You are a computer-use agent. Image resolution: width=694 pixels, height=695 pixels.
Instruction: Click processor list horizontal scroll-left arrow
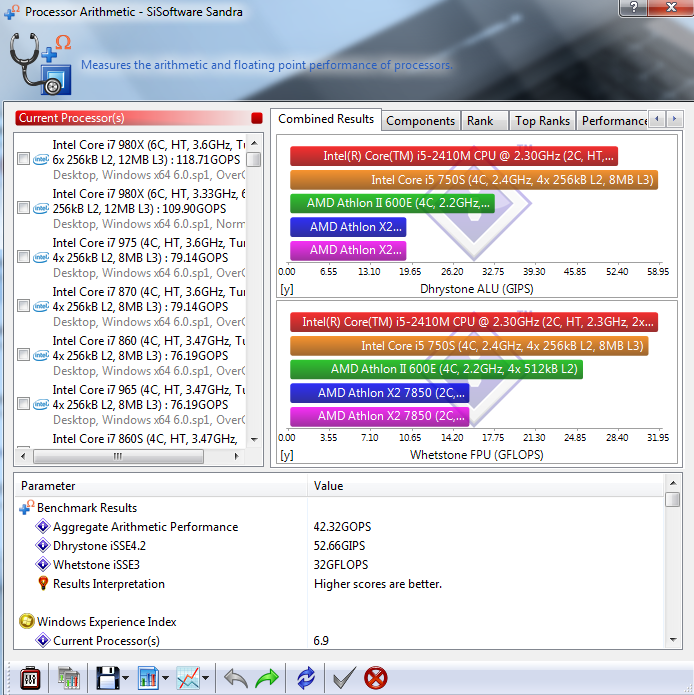click(23, 456)
